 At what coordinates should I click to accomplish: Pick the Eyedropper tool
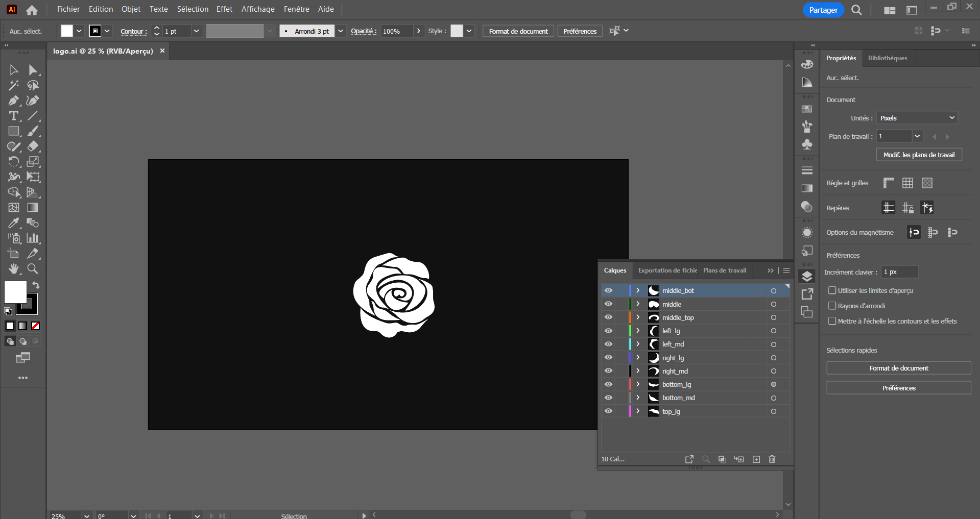(x=14, y=223)
